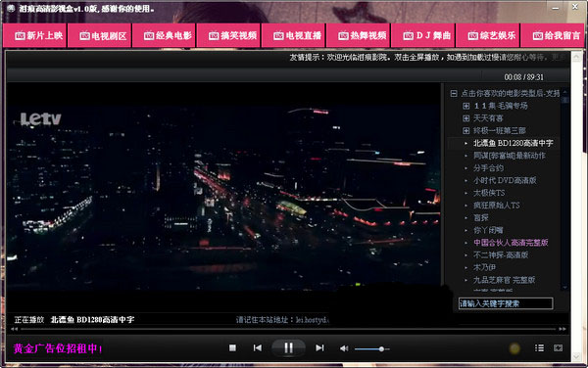Click the round yellow indicator button
Screen dimensions: 588x368
tap(514, 348)
